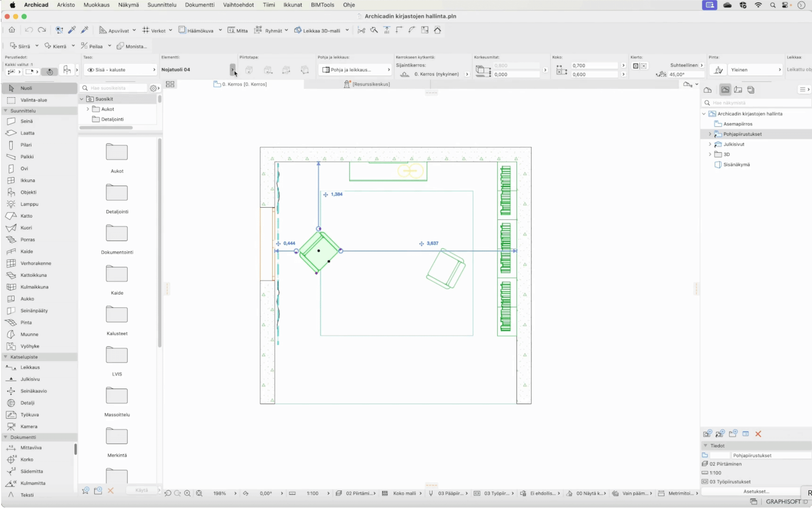Switch navigator to the Publisher Sets button
Screen dimensions: 812x508
751,89
